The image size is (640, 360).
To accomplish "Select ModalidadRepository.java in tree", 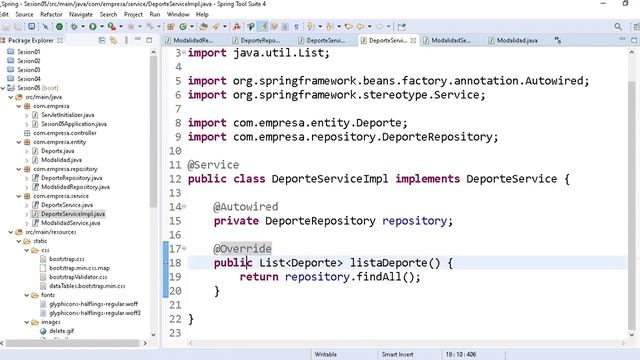I will (x=75, y=187).
